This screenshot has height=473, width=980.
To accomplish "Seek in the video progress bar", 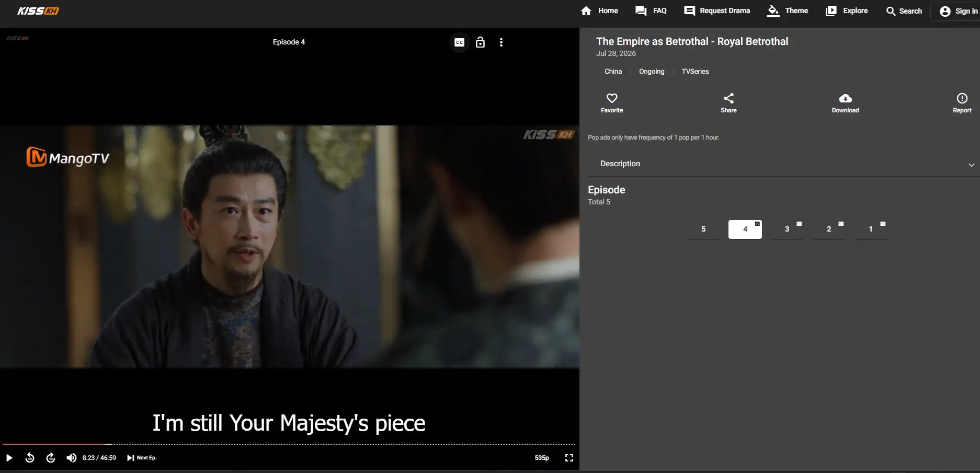I will (x=289, y=444).
